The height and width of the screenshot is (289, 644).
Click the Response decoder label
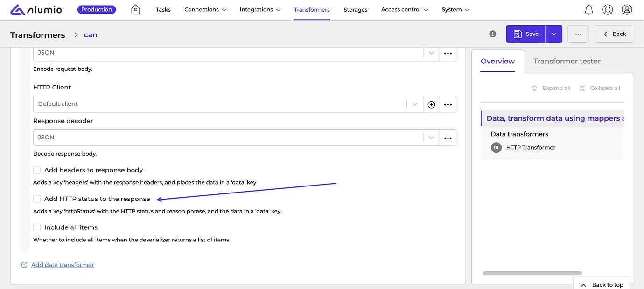(63, 121)
